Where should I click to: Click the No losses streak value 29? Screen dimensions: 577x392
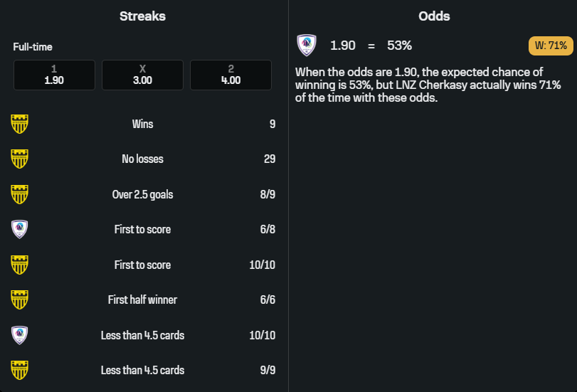coord(269,159)
